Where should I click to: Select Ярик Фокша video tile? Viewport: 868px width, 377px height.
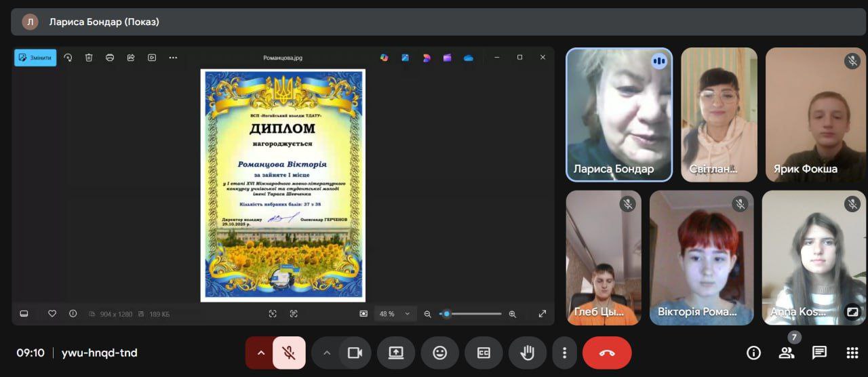(816, 115)
